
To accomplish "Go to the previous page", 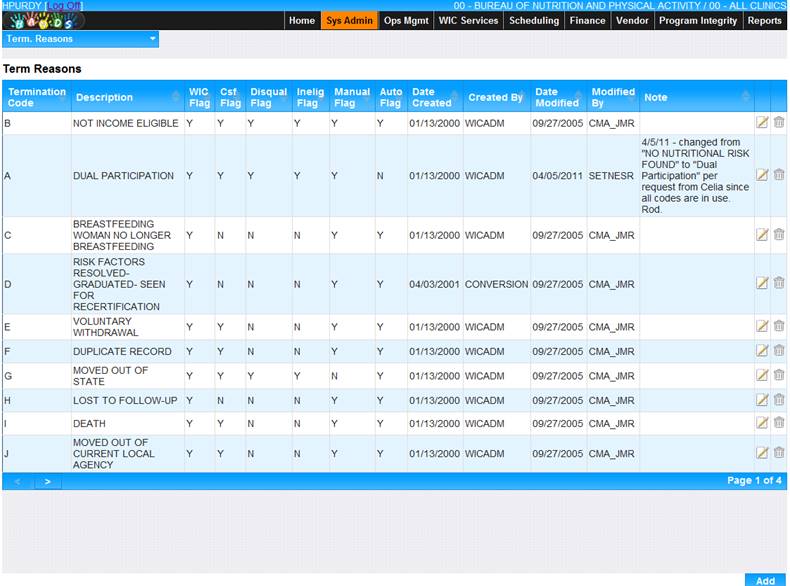I will pos(17,482).
